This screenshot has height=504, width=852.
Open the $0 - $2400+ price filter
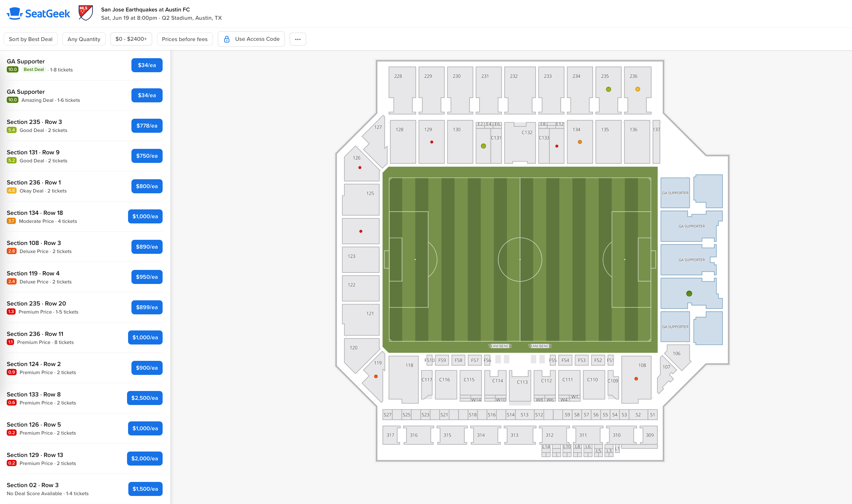(x=131, y=39)
